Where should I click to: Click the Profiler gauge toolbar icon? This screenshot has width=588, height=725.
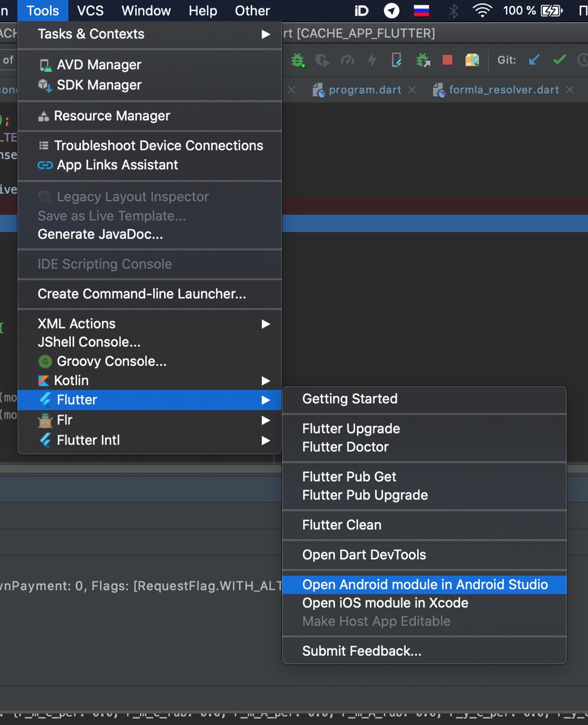click(x=347, y=60)
